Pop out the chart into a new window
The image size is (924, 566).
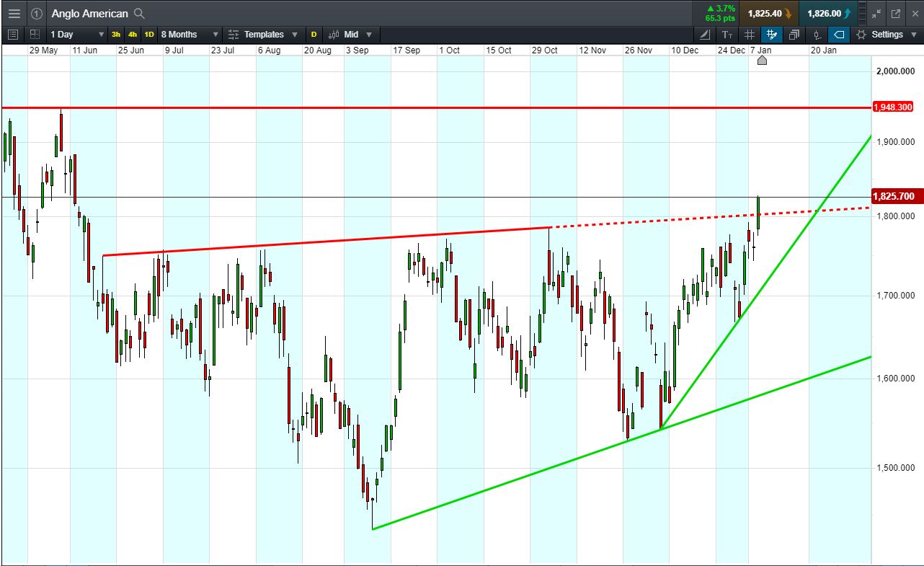(896, 14)
